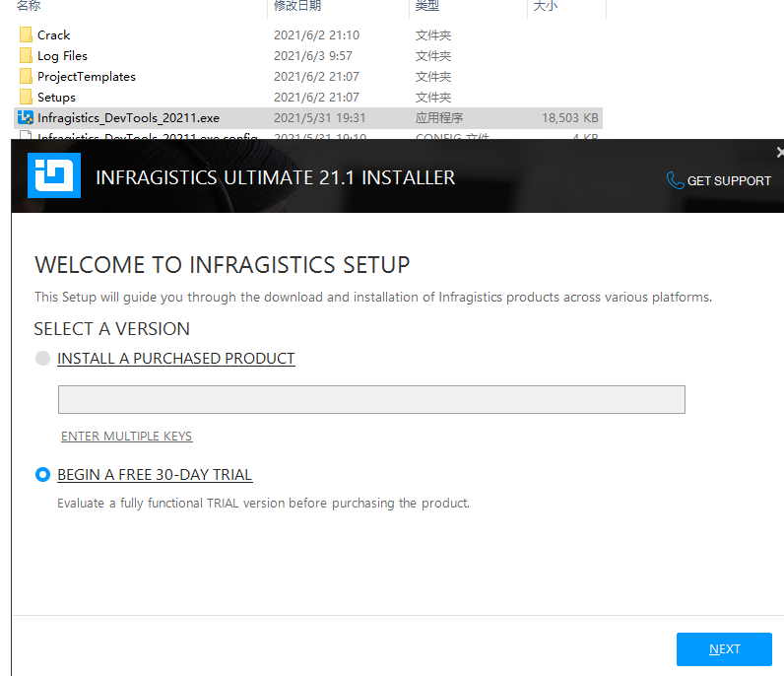Click the Infragistics logo in installer header
The height and width of the screenshot is (676, 784).
pos(54,175)
